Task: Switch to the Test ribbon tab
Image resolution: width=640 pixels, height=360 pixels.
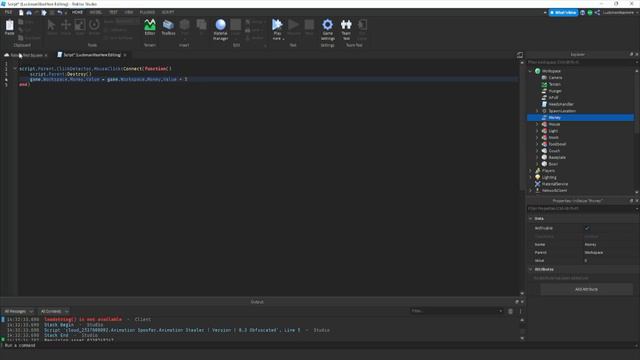Action: pos(113,12)
